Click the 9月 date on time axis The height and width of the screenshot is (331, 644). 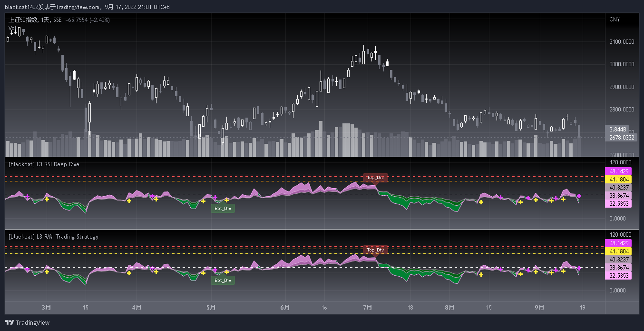[540, 307]
